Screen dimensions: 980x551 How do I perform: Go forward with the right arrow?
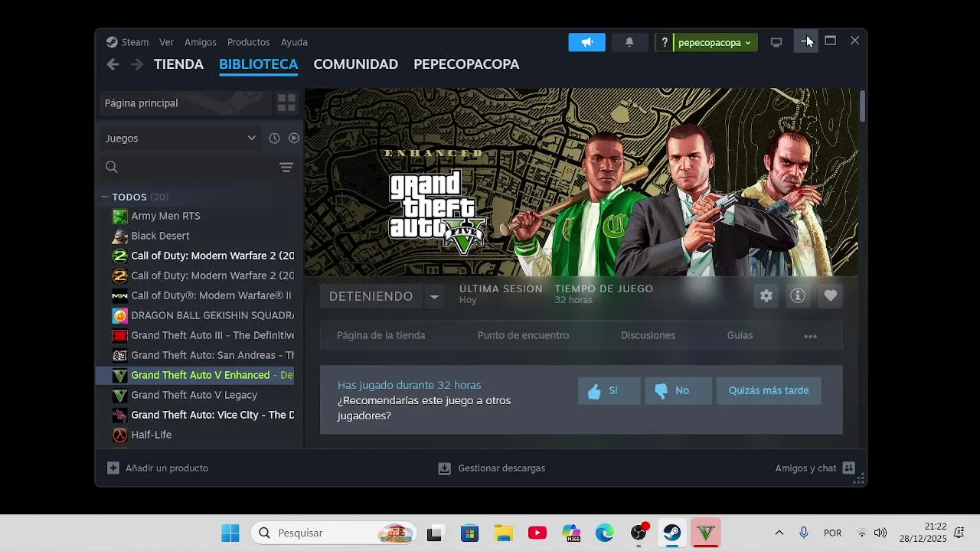tap(137, 64)
